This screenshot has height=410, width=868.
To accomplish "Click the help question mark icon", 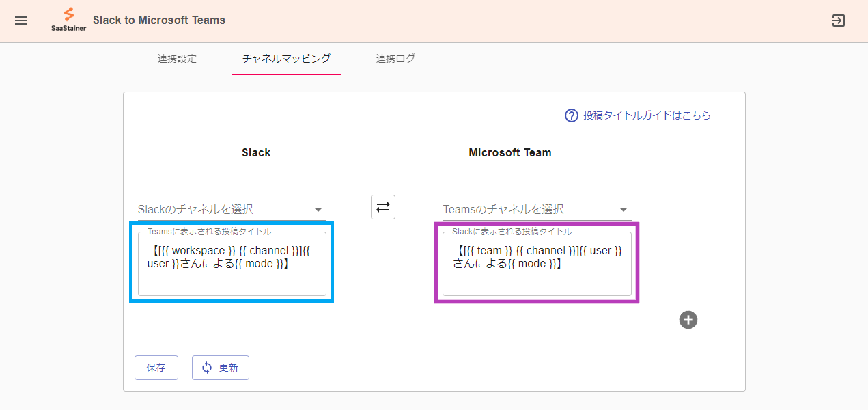I will click(572, 115).
